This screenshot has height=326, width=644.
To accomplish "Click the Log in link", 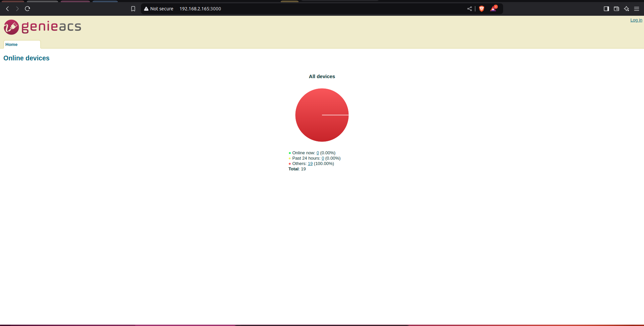I will tap(636, 20).
